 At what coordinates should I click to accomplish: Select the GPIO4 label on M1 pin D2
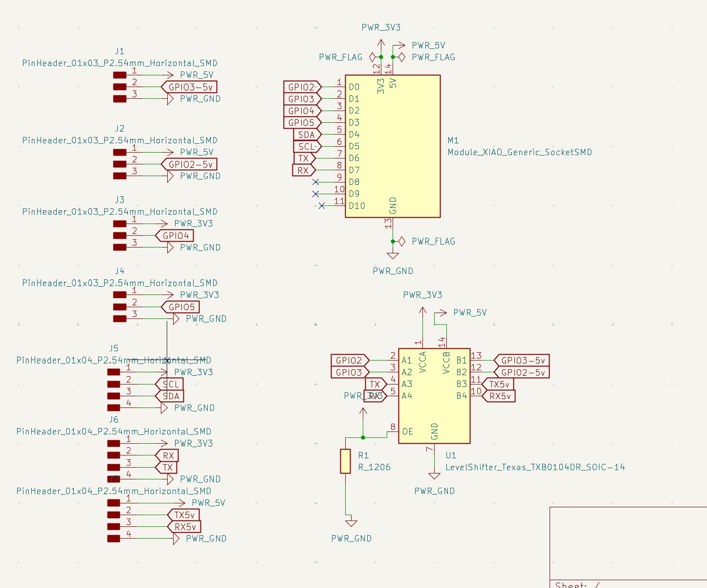tap(302, 111)
